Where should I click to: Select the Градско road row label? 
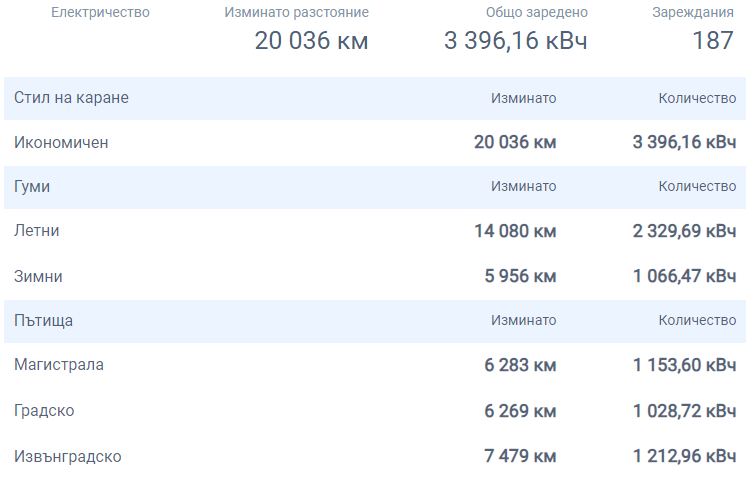pos(44,411)
